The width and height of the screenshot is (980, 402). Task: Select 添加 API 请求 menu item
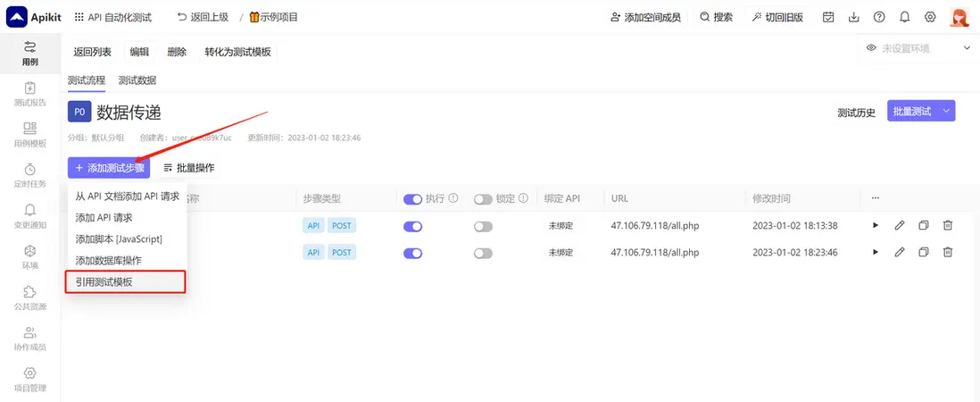tap(128, 218)
